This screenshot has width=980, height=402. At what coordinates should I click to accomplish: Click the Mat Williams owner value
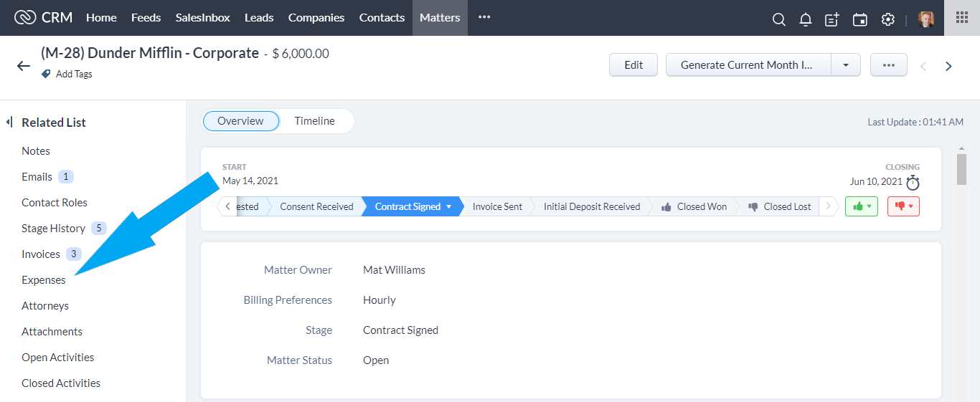click(x=394, y=270)
